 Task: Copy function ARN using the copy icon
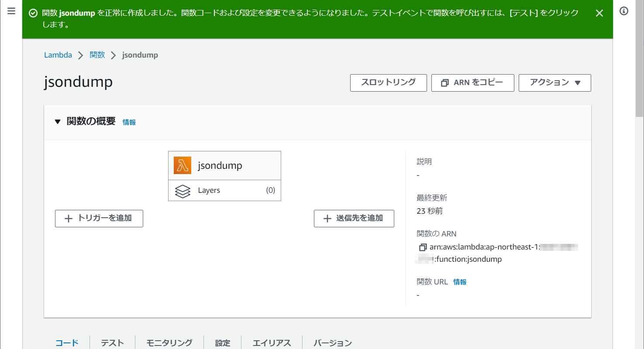[422, 247]
